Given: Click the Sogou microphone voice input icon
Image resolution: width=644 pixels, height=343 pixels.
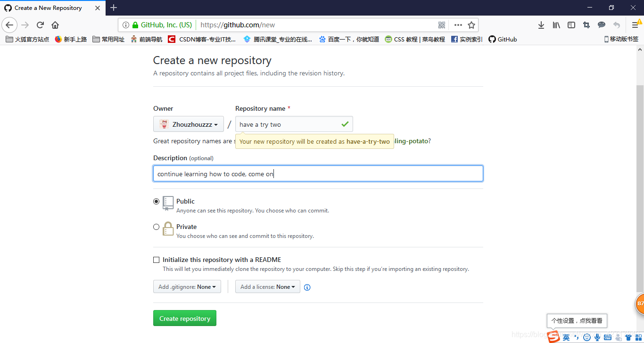Looking at the screenshot, I should coord(597,337).
